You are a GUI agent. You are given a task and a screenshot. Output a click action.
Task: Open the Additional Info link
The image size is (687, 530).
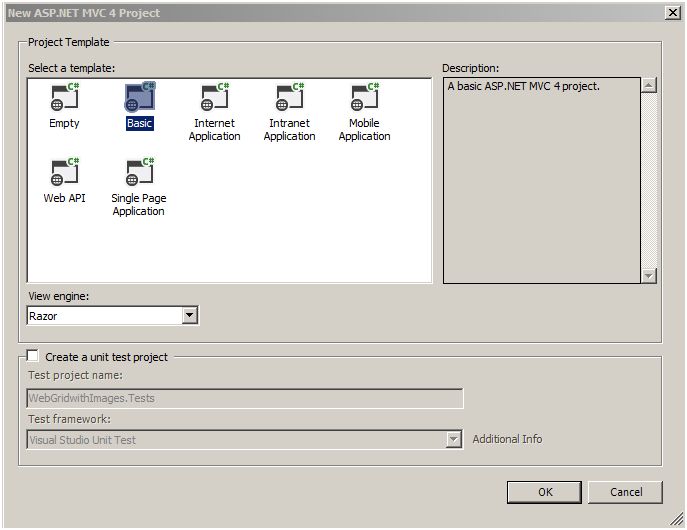507,439
